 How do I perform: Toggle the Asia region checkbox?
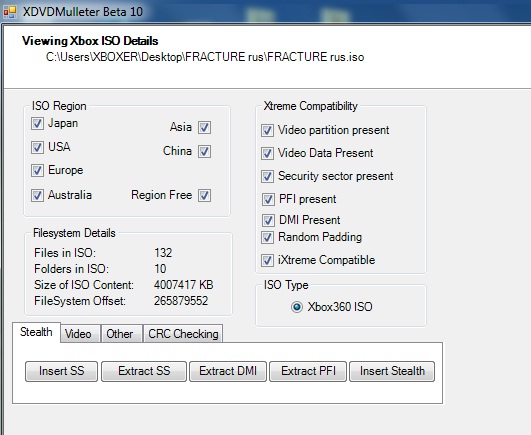[204, 127]
